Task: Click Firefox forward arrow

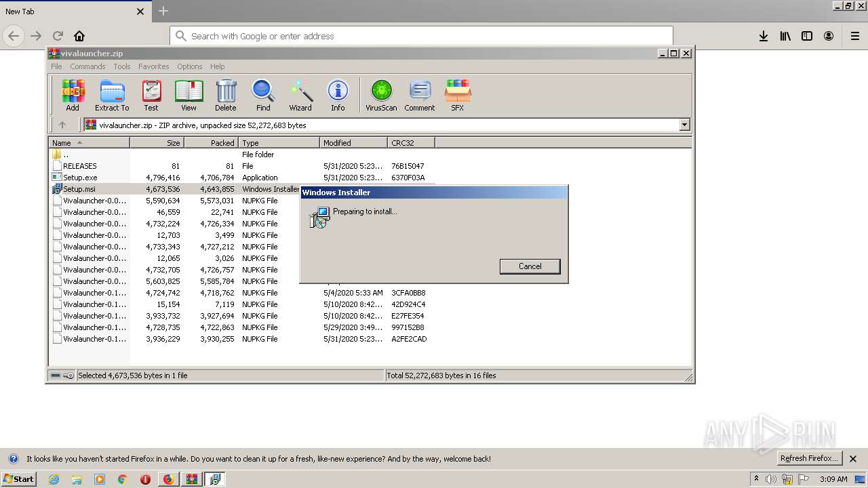Action: (x=36, y=36)
